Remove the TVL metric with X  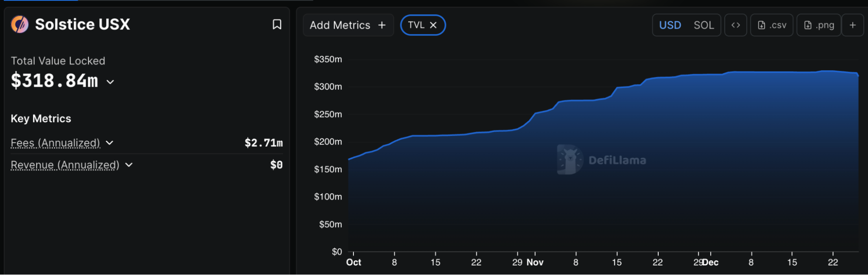(x=433, y=25)
